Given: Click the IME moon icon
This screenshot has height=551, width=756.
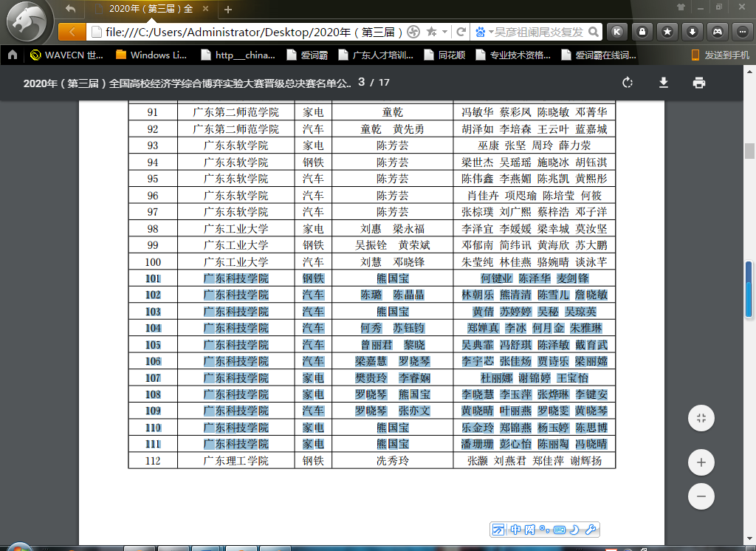Looking at the screenshot, I should (x=574, y=530).
